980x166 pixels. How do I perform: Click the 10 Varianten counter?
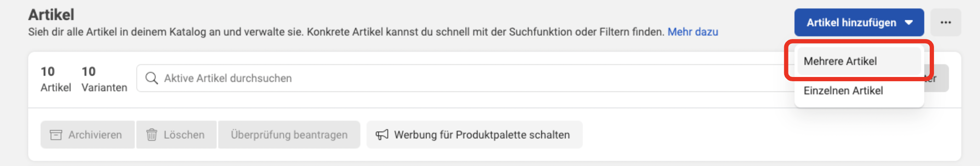point(104,79)
